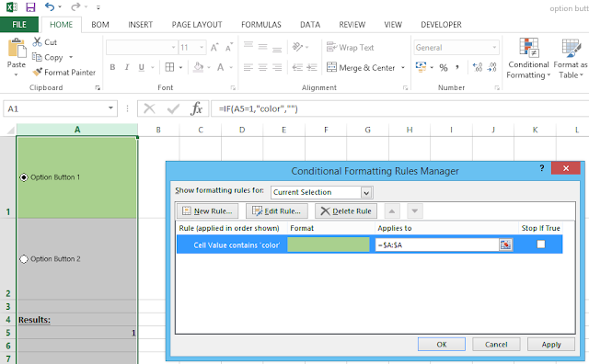Screen dimensions: 589x364
Task: Click the Save icon in quick access toolbar
Action: point(30,6)
